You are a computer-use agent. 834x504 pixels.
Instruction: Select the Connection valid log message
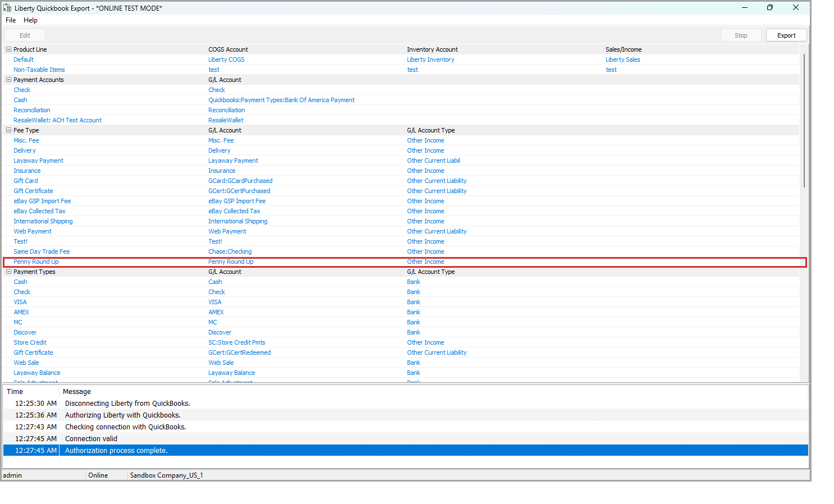(91, 438)
